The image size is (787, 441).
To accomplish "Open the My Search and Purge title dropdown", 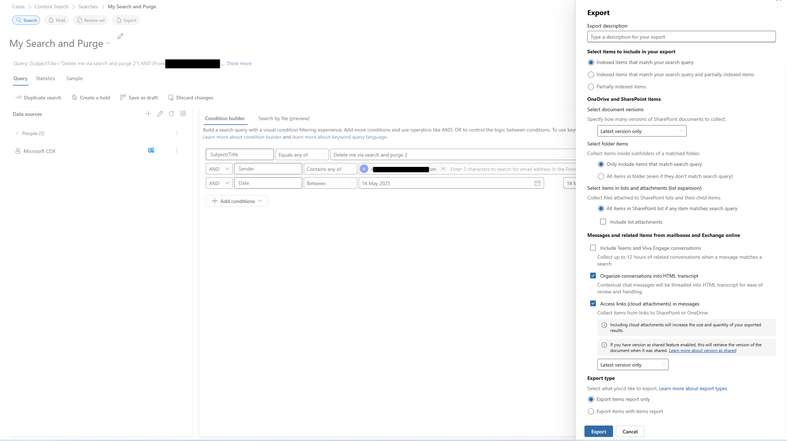I will click(108, 44).
